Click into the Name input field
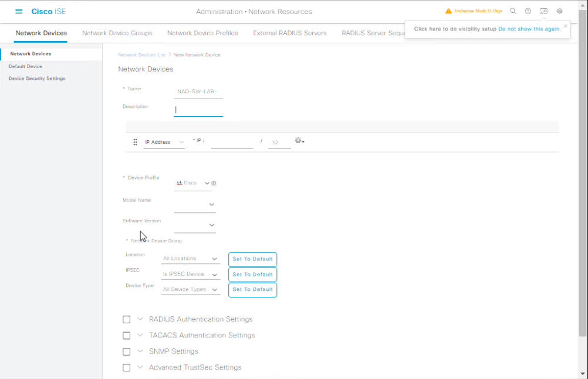The height and width of the screenshot is (379, 588). pyautogui.click(x=198, y=92)
